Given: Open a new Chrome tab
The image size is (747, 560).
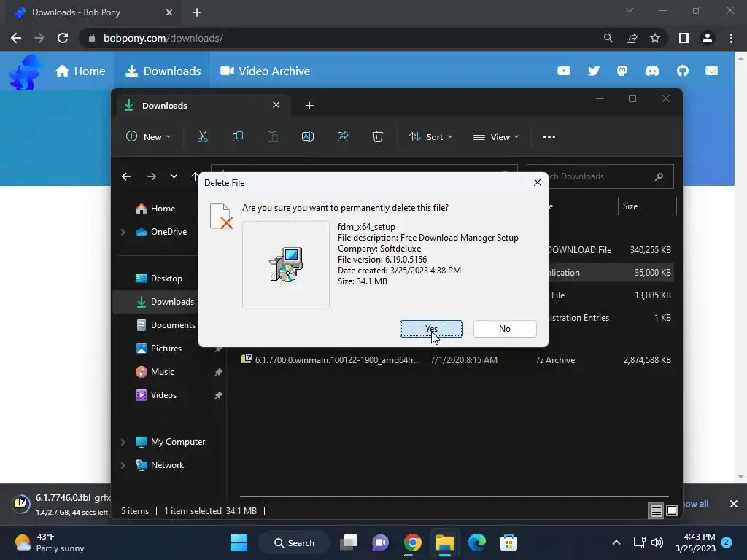Looking at the screenshot, I should (197, 12).
